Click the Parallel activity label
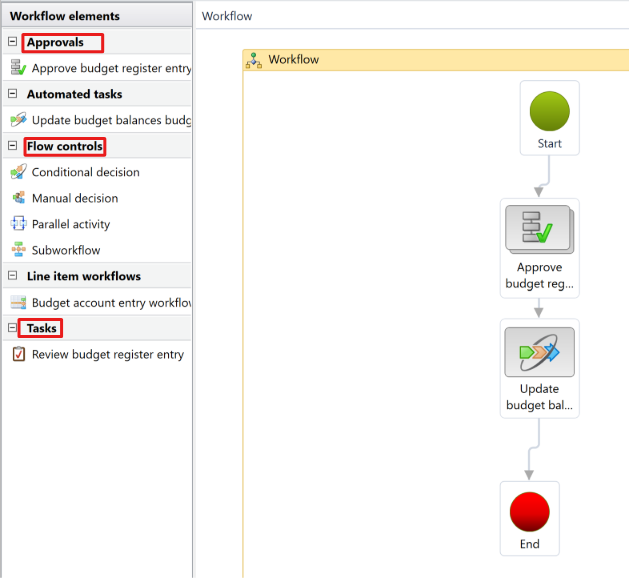The height and width of the screenshot is (578, 629). [x=71, y=224]
